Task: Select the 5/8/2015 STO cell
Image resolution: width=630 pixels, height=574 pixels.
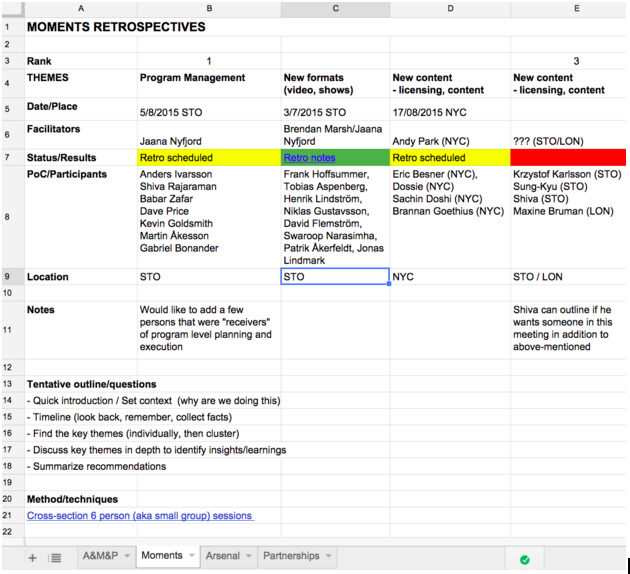Action: click(x=209, y=109)
